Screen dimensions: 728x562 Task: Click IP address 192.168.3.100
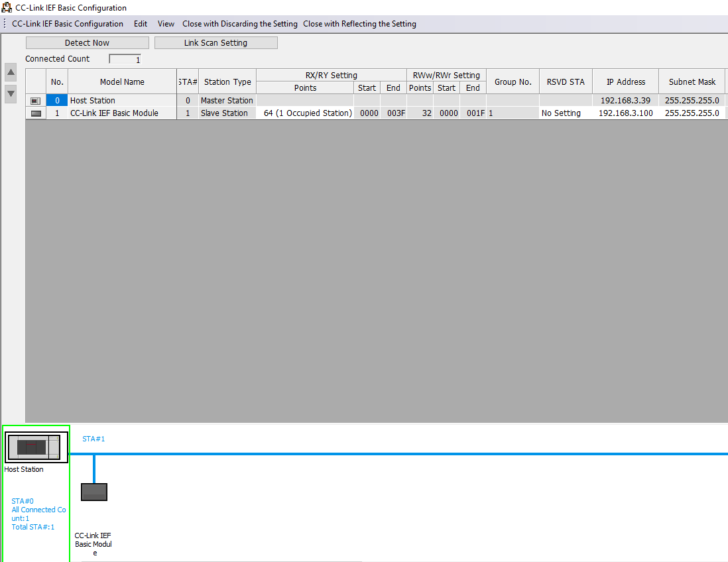pos(625,113)
